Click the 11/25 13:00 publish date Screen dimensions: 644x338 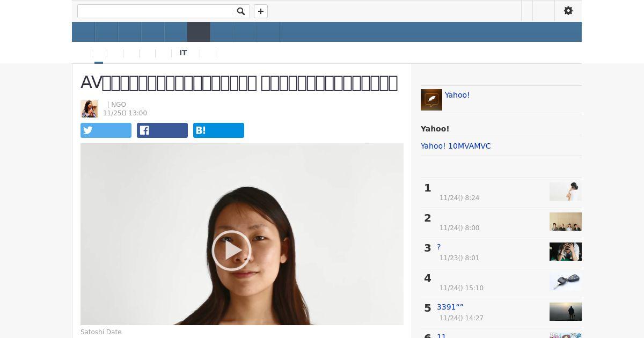pos(125,113)
